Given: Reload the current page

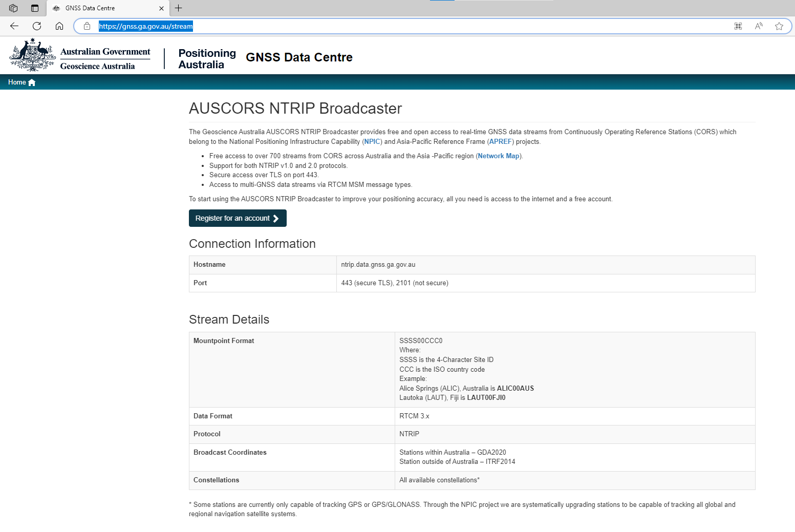Looking at the screenshot, I should click(37, 26).
